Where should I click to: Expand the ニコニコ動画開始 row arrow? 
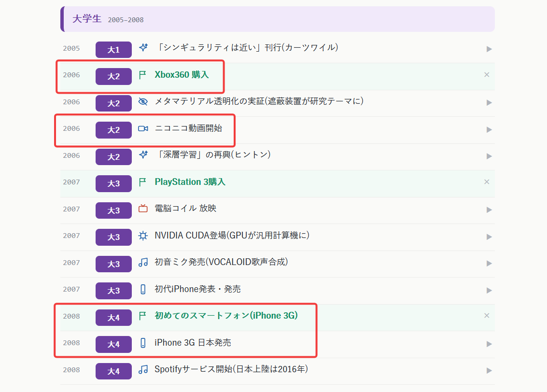click(489, 130)
